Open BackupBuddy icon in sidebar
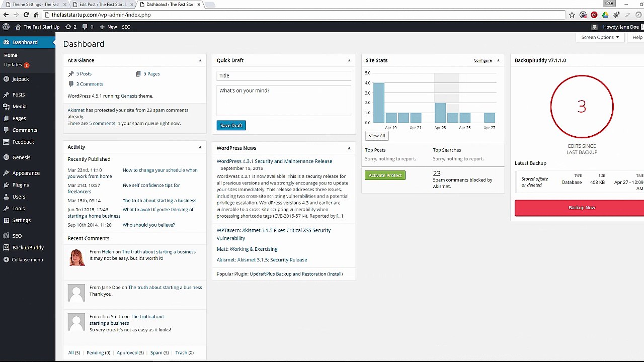 (x=6, y=247)
